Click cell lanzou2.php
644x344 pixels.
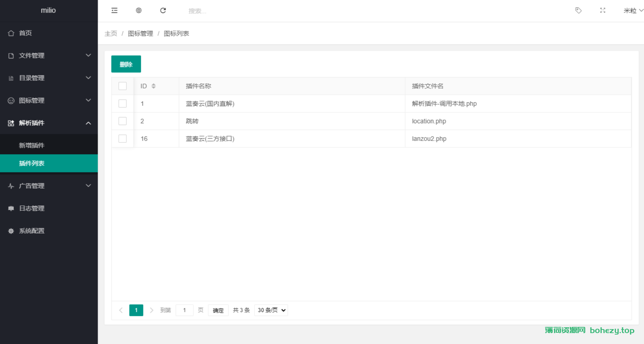(429, 139)
